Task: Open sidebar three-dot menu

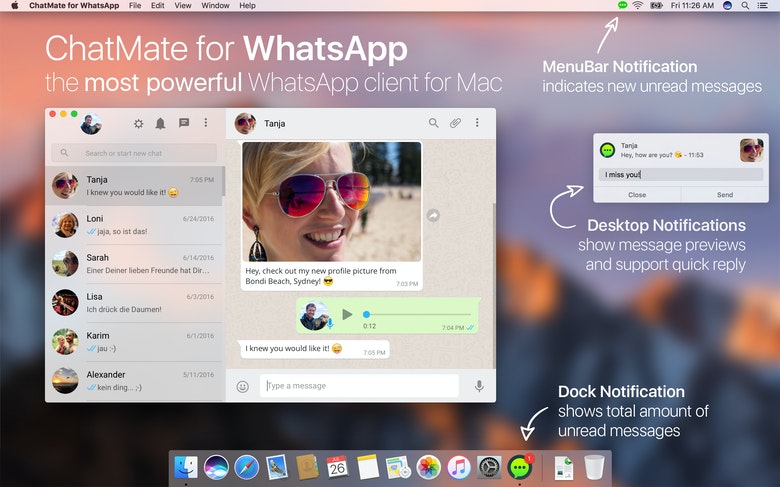Action: tap(205, 122)
